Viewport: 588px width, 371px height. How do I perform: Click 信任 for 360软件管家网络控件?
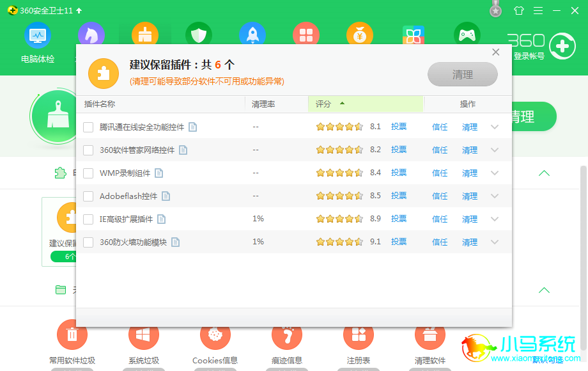(440, 150)
